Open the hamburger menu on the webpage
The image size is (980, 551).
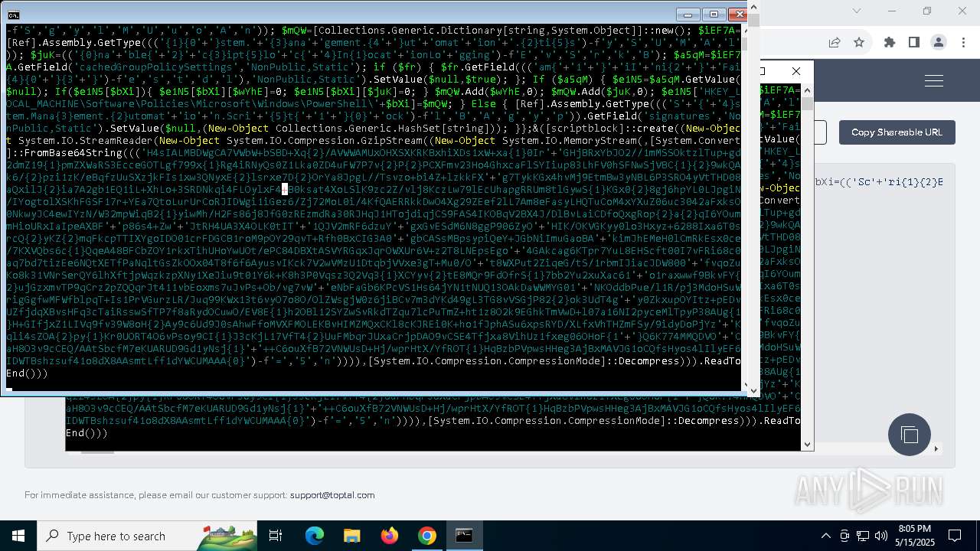(x=933, y=80)
